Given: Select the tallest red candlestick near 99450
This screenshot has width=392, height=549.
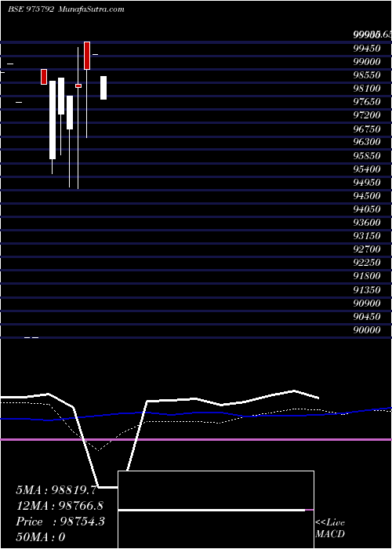Looking at the screenshot, I should 87,56.
